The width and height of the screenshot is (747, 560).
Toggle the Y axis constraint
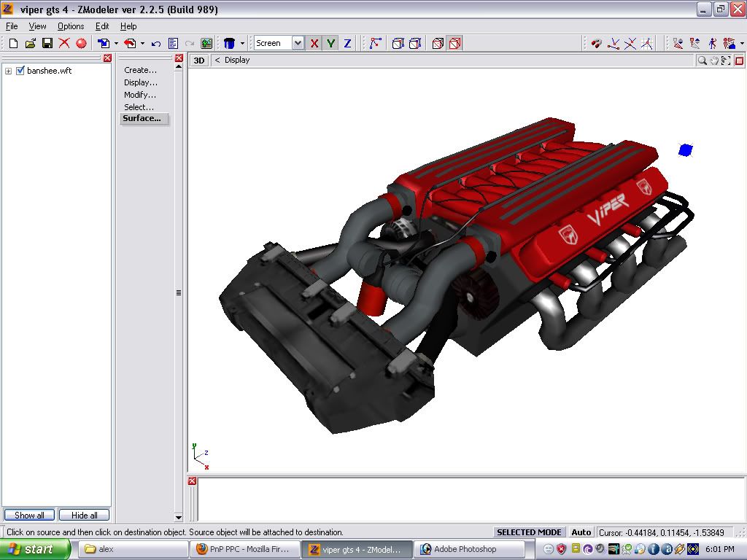(330, 44)
